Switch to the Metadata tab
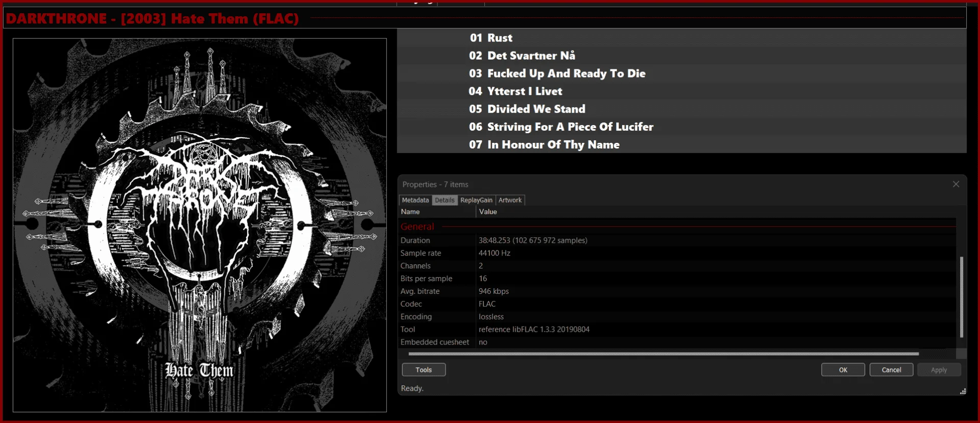The width and height of the screenshot is (980, 423). (415, 200)
